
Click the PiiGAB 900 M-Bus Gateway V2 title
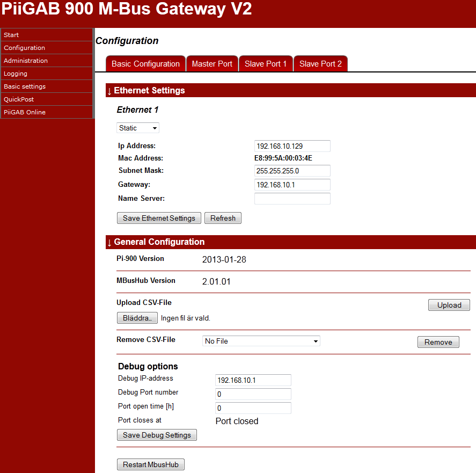coord(127,8)
